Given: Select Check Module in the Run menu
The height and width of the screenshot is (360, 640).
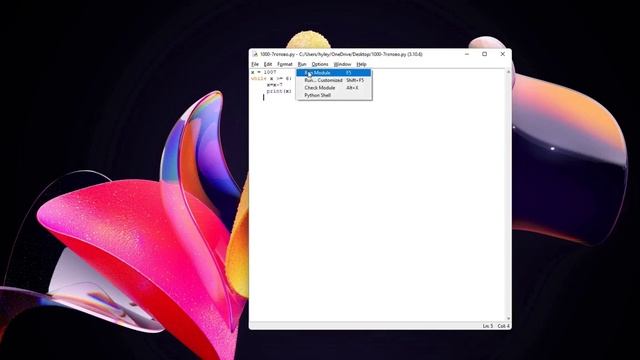Looking at the screenshot, I should pos(333,88).
